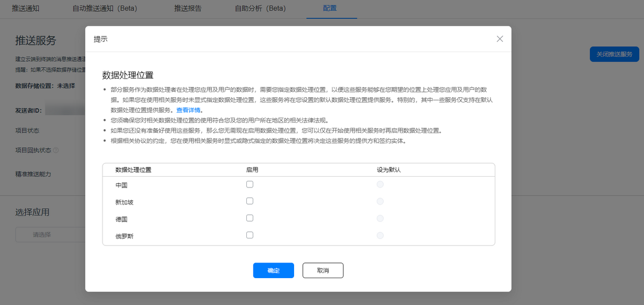This screenshot has height=305, width=644.
Task: Tick the 德国 enable checkbox
Action: point(250,218)
